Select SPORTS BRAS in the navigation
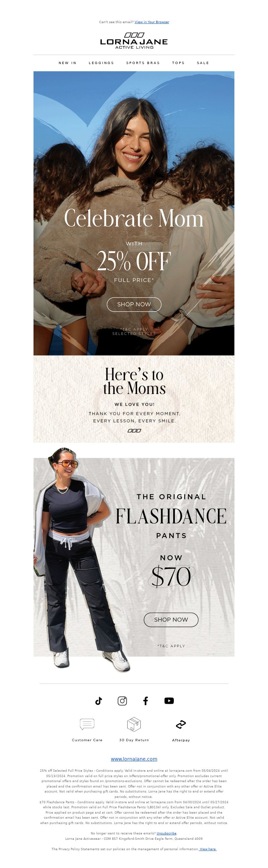268x868 pixels. (143, 63)
